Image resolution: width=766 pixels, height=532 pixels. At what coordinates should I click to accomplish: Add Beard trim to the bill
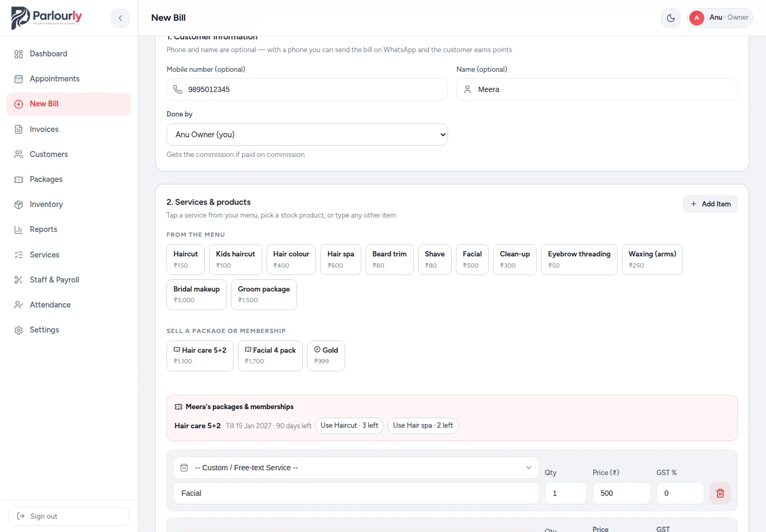coord(389,260)
